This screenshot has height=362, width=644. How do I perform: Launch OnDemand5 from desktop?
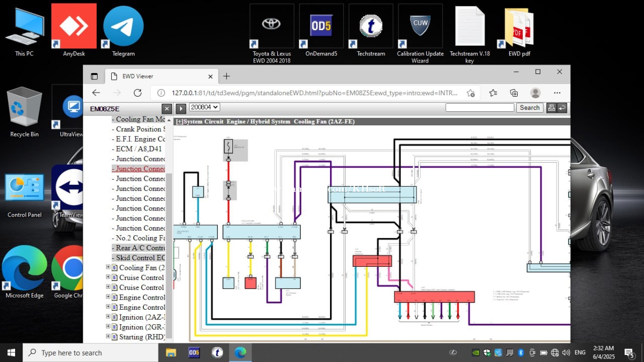[x=321, y=30]
